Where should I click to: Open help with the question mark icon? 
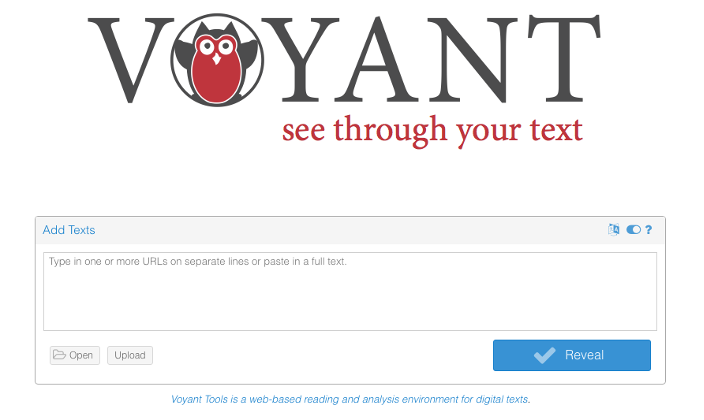coord(648,230)
